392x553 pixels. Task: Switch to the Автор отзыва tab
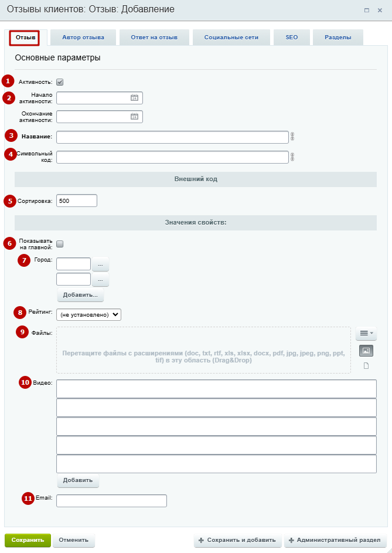[x=83, y=38]
